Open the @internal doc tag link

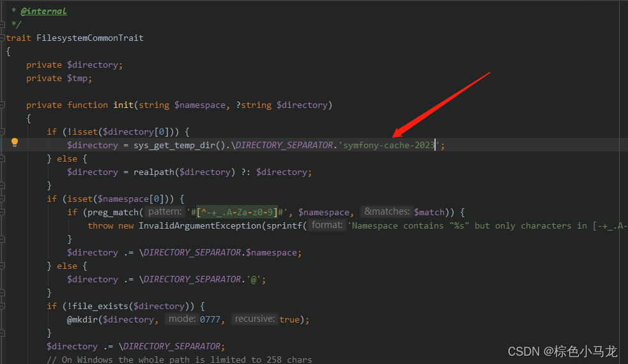click(x=43, y=11)
